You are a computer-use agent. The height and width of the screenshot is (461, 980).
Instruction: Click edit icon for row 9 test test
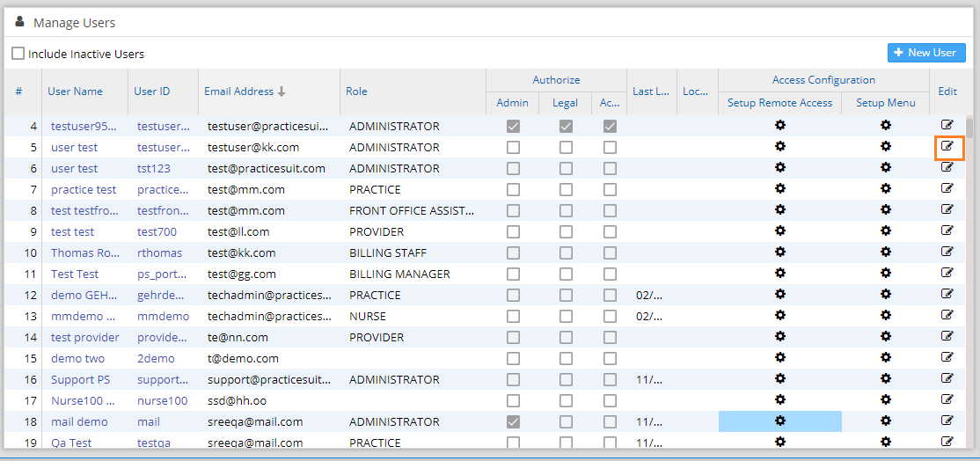pos(947,231)
